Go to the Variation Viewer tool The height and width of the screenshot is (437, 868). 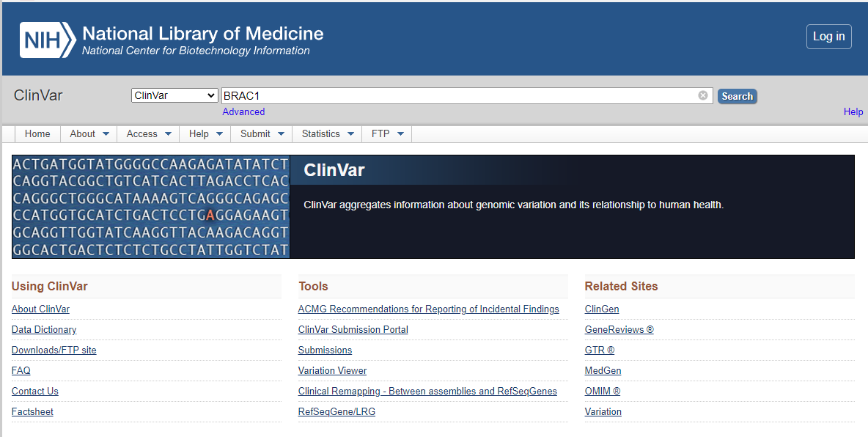[332, 371]
